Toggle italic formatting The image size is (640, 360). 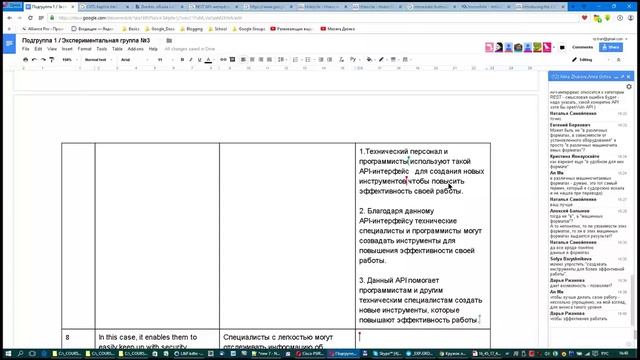point(191,60)
